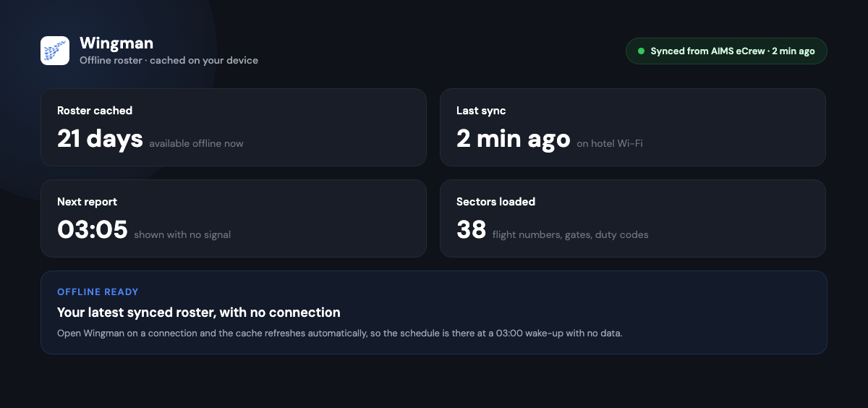The width and height of the screenshot is (868, 408).
Task: Click 'on hotel Wi-Fi' caption
Action: pyautogui.click(x=610, y=143)
